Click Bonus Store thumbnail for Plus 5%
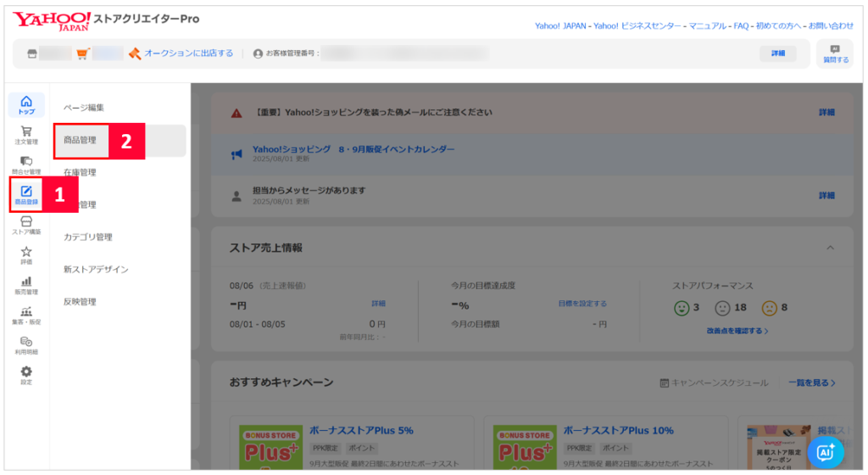Viewport: 868px width, 475px height. point(270,447)
